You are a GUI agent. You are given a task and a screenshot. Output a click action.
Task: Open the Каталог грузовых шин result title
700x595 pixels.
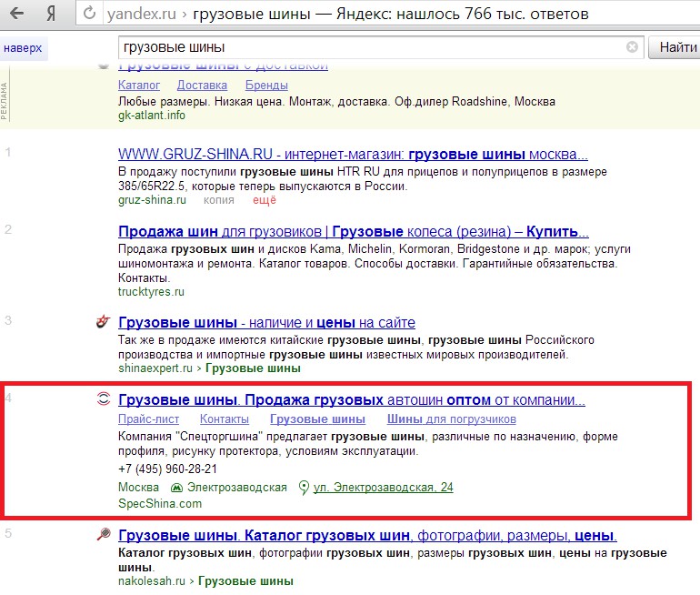pyautogui.click(x=367, y=535)
